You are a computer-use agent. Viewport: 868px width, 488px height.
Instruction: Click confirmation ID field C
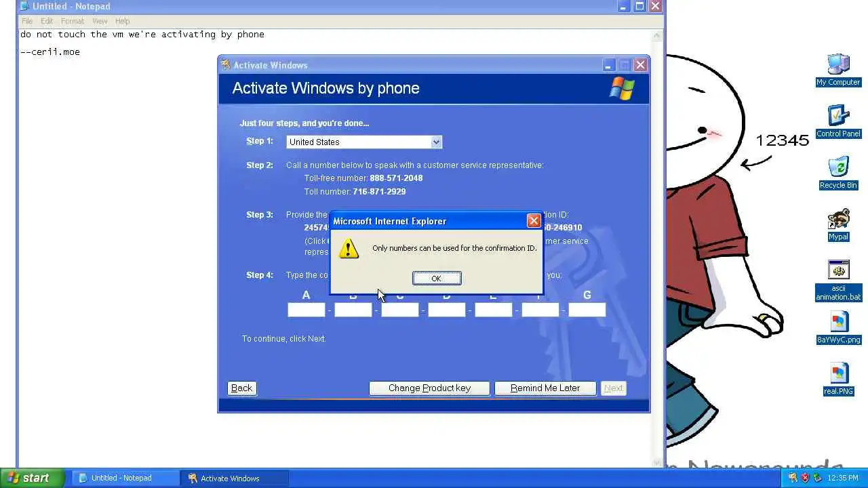point(400,310)
